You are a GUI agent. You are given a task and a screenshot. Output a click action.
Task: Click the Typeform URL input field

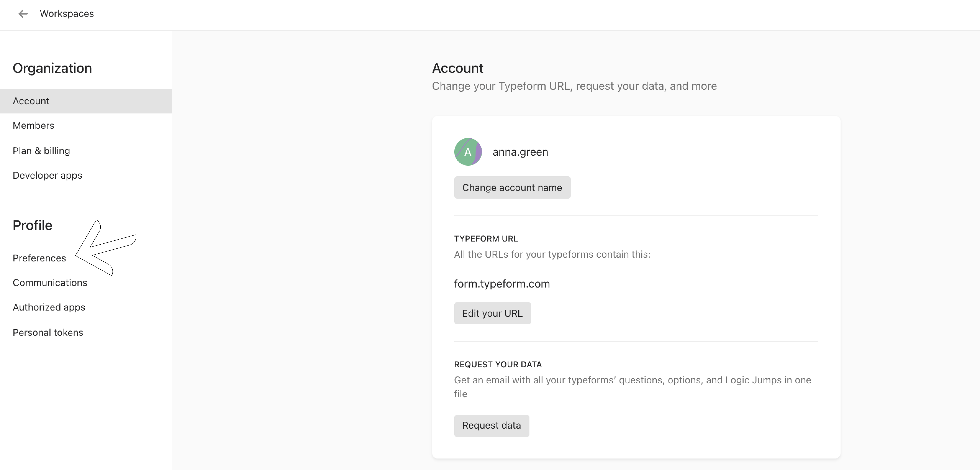click(x=502, y=283)
